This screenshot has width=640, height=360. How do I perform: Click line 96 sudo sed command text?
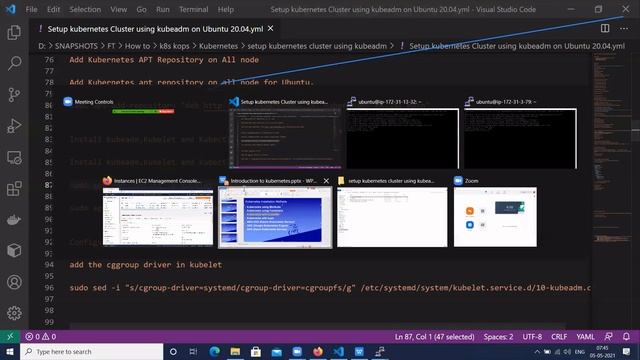click(x=330, y=288)
